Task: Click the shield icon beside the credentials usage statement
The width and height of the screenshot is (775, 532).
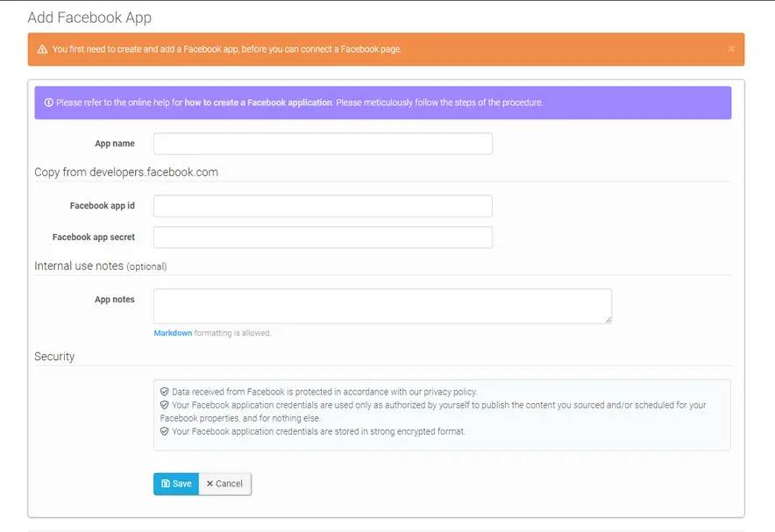Action: click(x=165, y=405)
